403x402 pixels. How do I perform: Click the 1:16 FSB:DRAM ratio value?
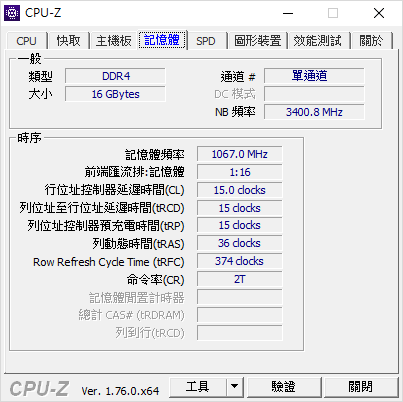(240, 172)
